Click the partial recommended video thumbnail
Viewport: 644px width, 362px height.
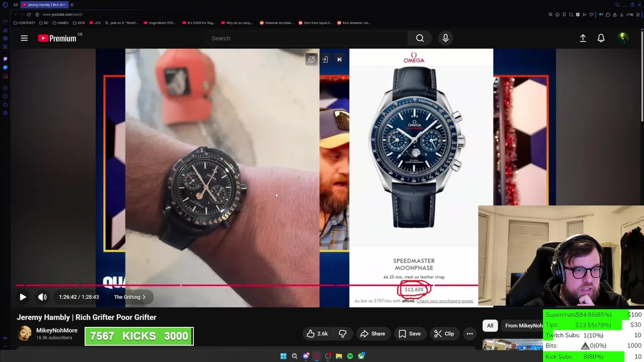point(512,345)
